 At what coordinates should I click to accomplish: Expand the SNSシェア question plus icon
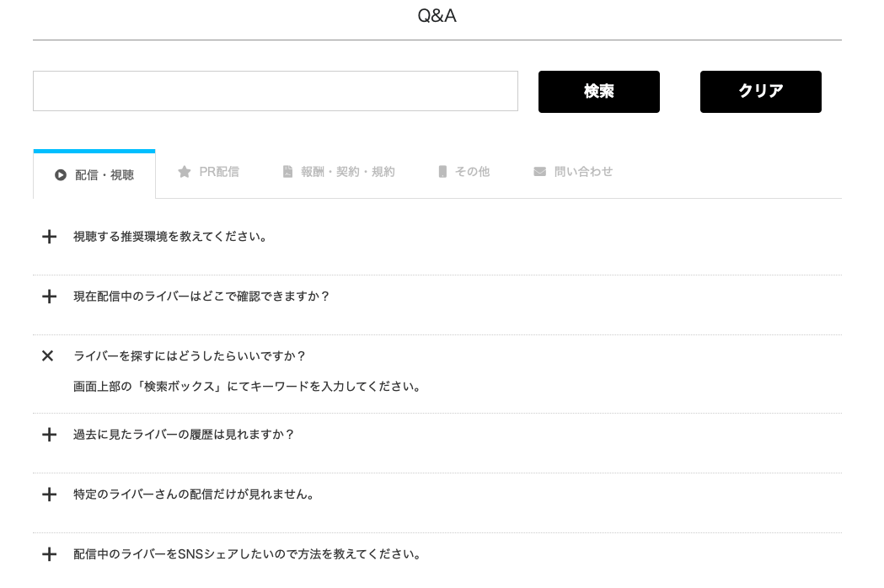(x=49, y=554)
